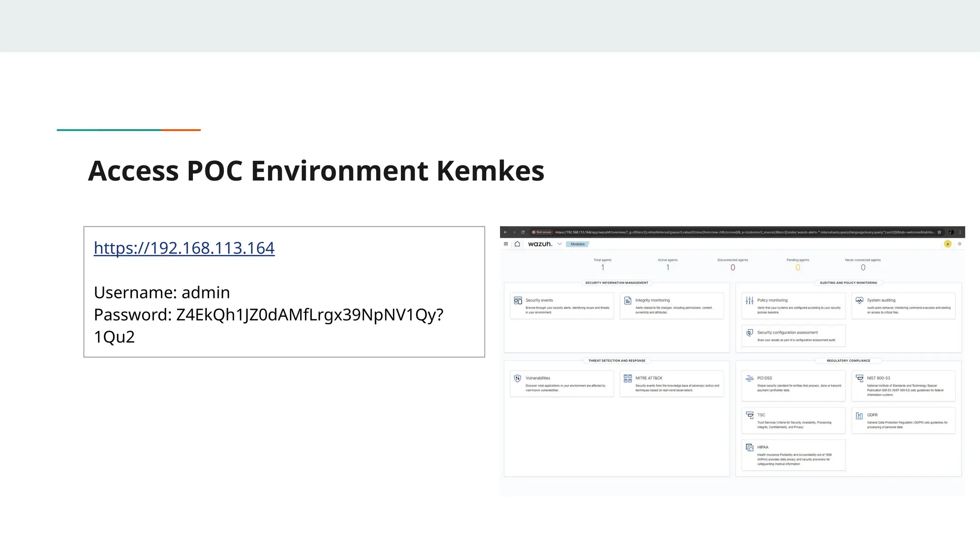Click the MITRE ATT&CK grid icon
This screenshot has height=551, width=980.
[628, 378]
